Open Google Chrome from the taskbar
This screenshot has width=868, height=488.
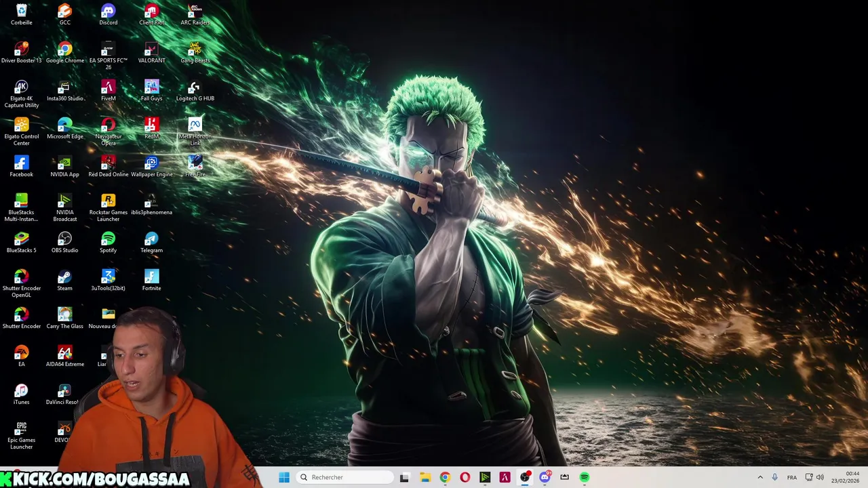(445, 477)
